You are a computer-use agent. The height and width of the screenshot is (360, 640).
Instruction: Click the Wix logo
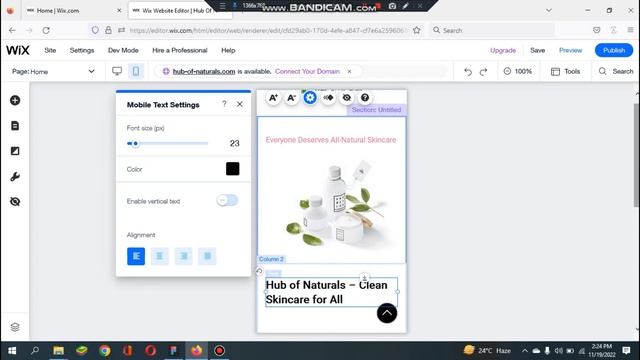pyautogui.click(x=18, y=50)
